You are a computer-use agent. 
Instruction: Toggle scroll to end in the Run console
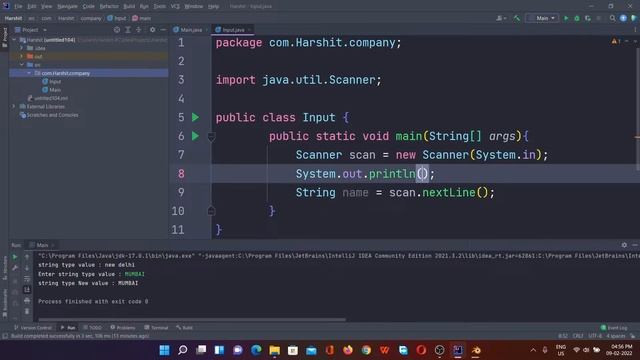(x=27, y=289)
